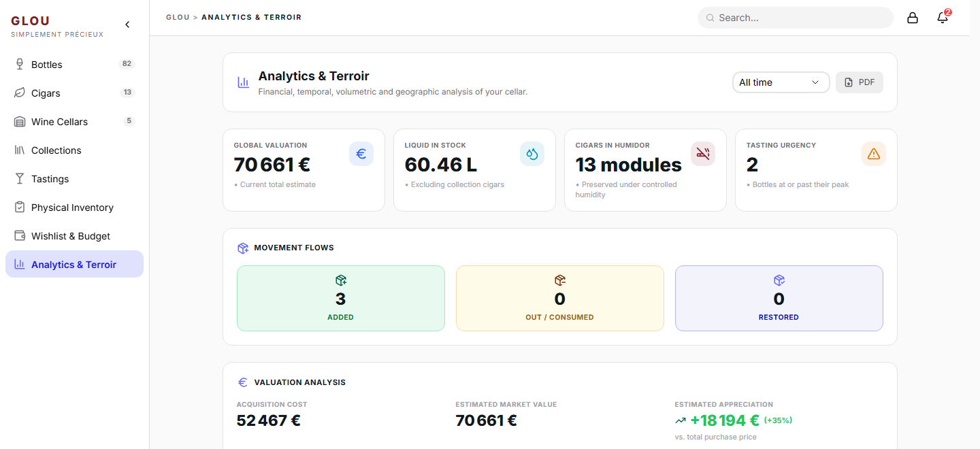
Task: Click Tasting Urgency value 2
Action: tap(752, 165)
